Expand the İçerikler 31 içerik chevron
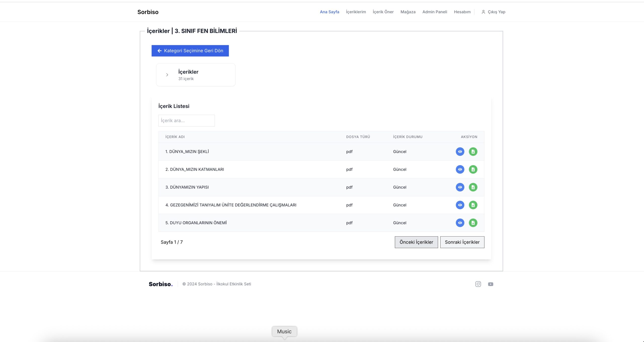This screenshot has height=342, width=644. pos(167,75)
